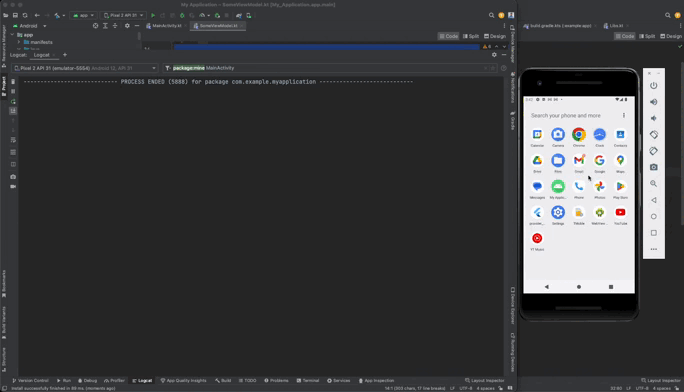Toggle the logcat split panels icon
This screenshot has height=392, width=684.
pos(13,164)
